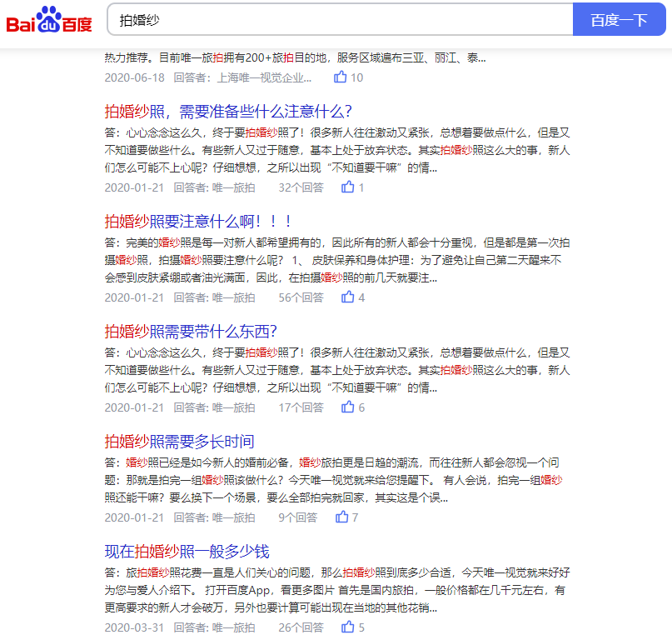Click the search box containing 拍婚纱
This screenshot has width=672, height=640.
pos(340,20)
